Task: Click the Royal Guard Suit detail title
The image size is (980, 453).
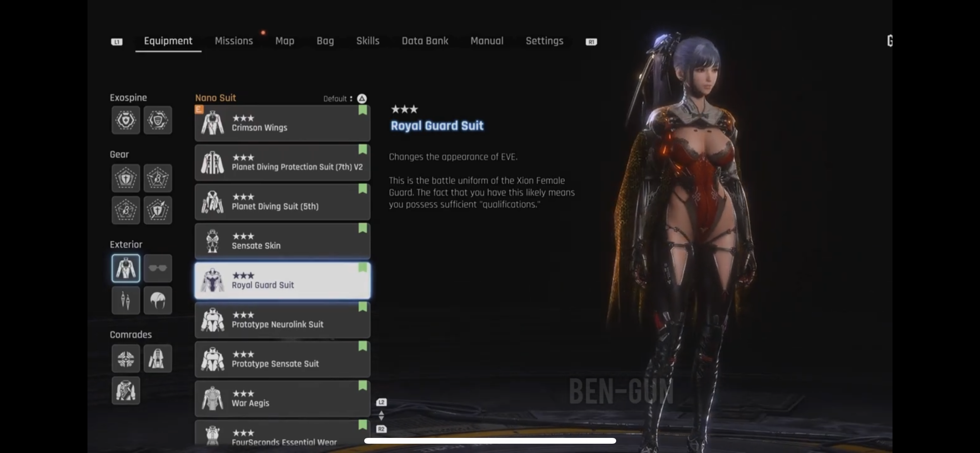Action: [x=437, y=126]
